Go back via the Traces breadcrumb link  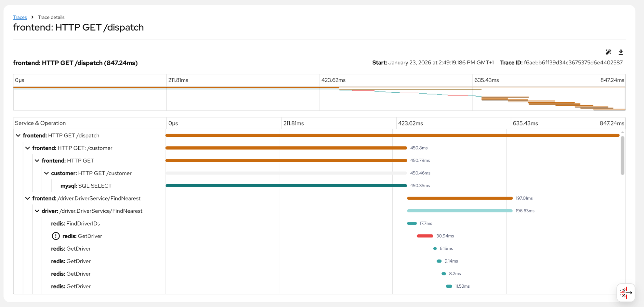(20, 17)
